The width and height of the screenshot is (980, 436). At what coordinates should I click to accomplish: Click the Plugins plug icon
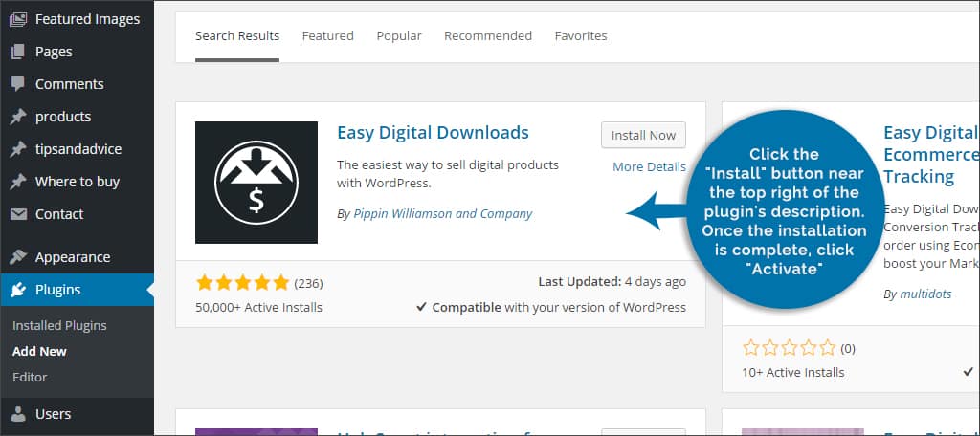click(x=18, y=290)
